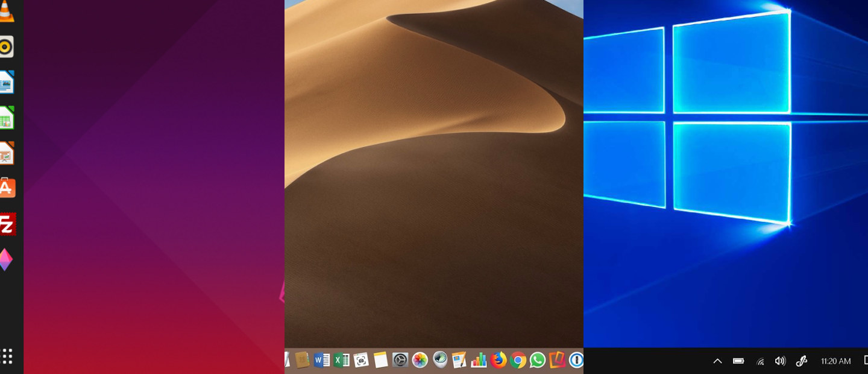Open Rhythmbox music player
868x374 pixels.
(x=7, y=45)
